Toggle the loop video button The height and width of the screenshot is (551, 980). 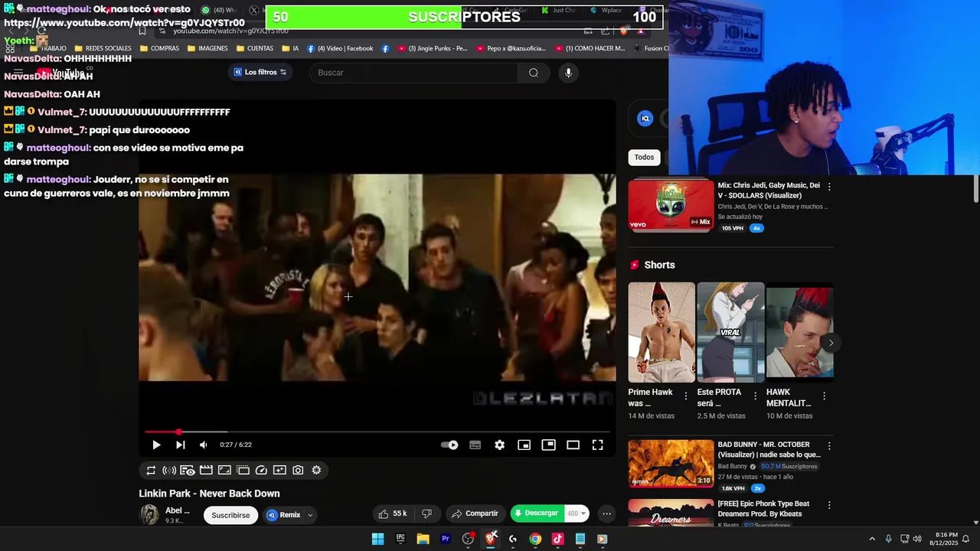pos(151,470)
